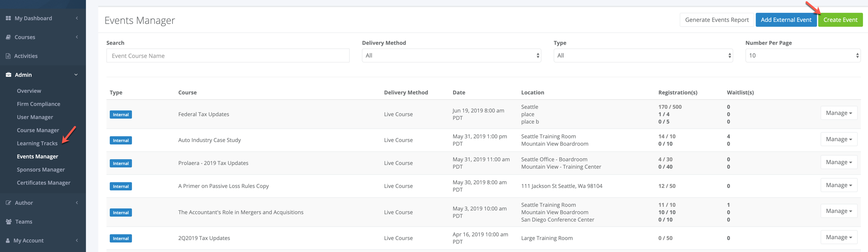Screen dimensions: 868x252
Task: Click the 2Q2019 Tax Updates course name
Action: (x=204, y=238)
